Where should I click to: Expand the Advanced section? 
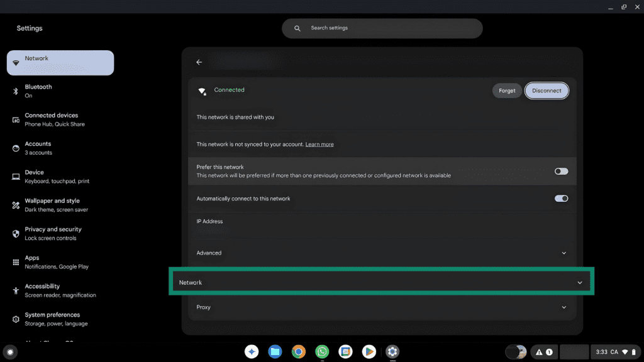(563, 253)
